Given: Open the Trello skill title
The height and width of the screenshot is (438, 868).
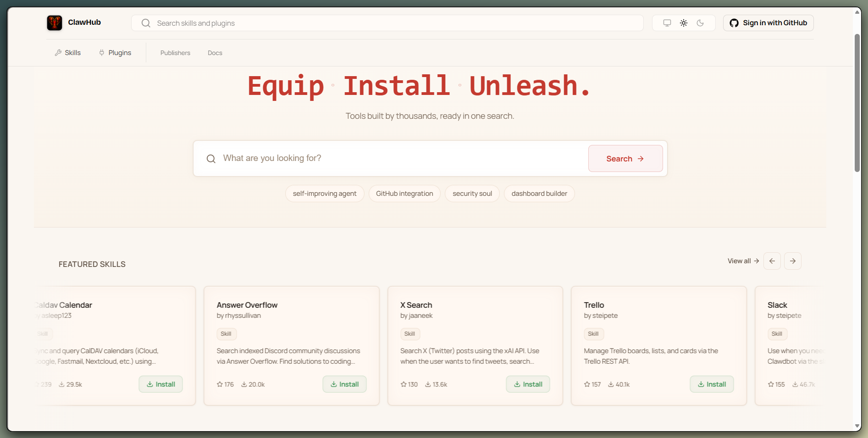Looking at the screenshot, I should (594, 305).
